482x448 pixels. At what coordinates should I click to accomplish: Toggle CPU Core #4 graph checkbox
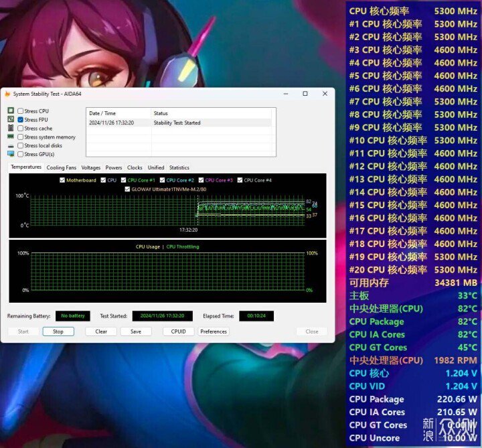coord(240,180)
